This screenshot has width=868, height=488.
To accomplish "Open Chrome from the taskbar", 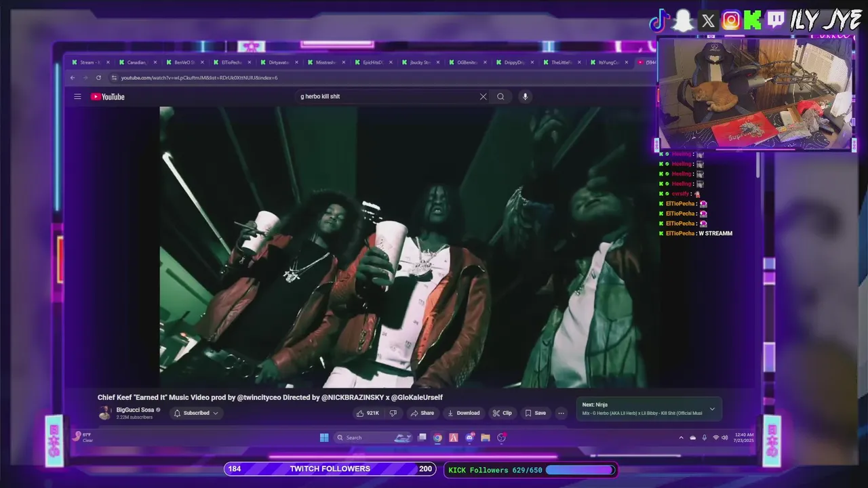I will [x=438, y=438].
